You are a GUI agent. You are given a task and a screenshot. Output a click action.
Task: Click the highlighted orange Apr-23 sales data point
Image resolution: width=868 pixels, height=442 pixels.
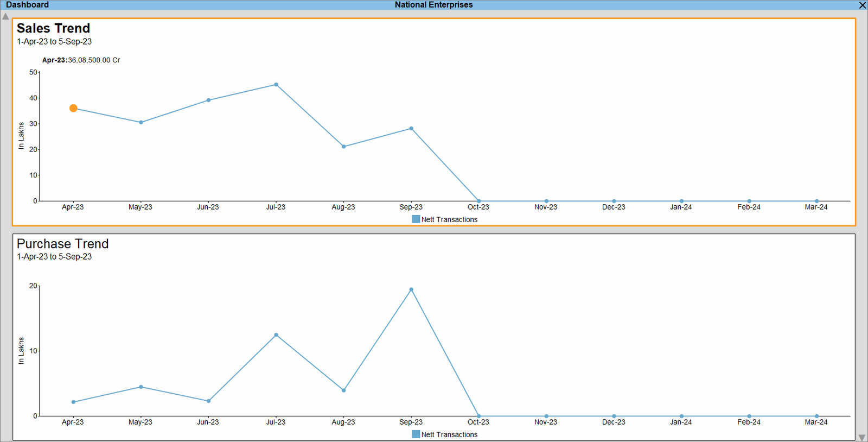click(x=73, y=108)
